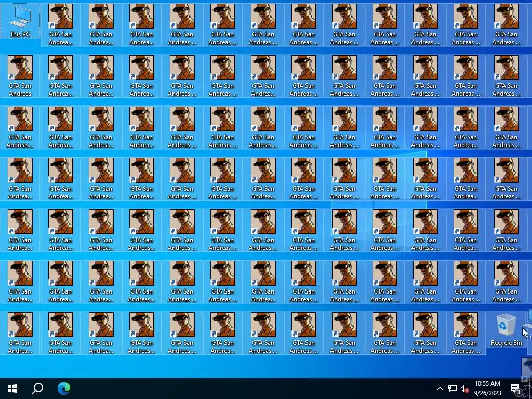Select the Recycle Bin desktop icon

click(x=506, y=330)
